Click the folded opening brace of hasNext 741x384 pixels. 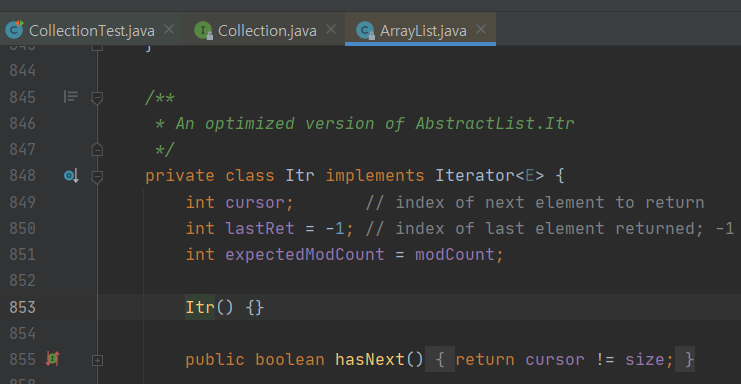(x=440, y=360)
